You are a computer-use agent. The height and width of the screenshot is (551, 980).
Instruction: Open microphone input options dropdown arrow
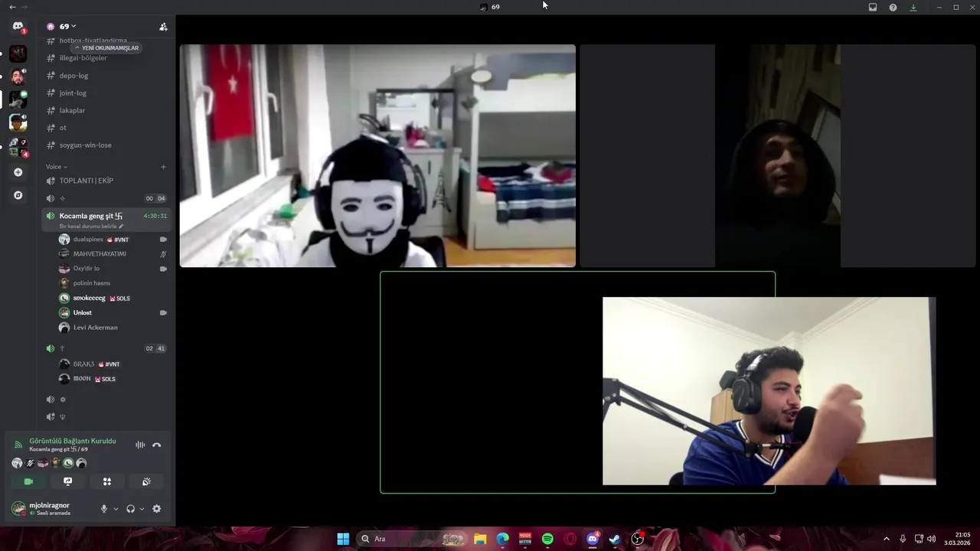(116, 509)
